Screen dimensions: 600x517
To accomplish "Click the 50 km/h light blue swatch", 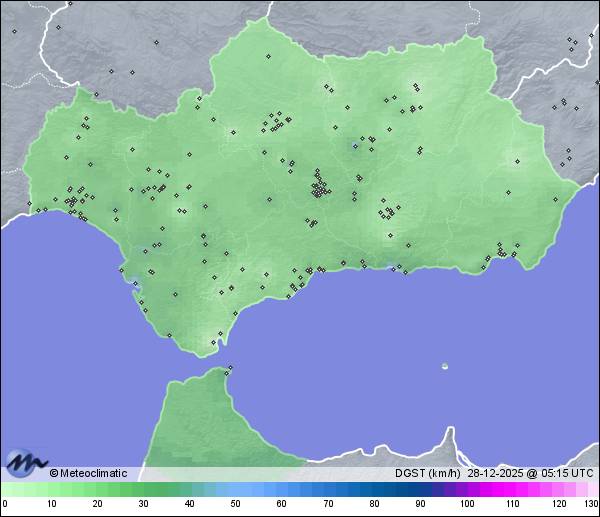I will [235, 490].
